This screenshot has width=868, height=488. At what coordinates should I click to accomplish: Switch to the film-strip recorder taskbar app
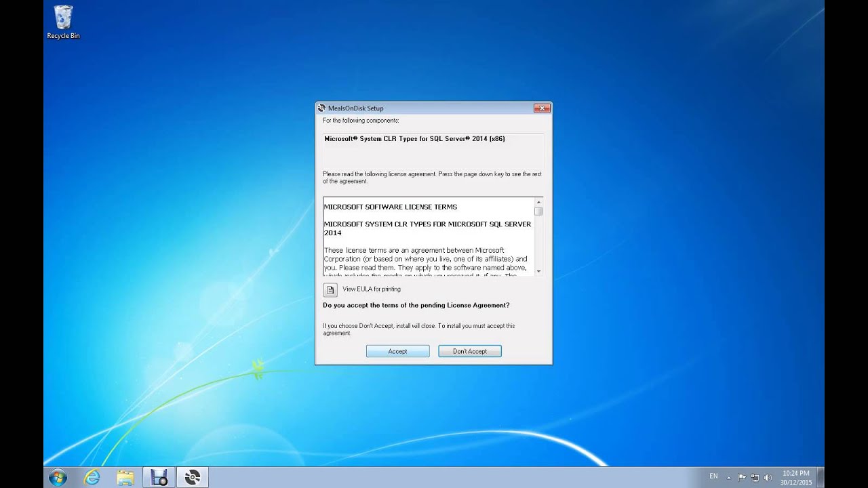[x=159, y=477]
